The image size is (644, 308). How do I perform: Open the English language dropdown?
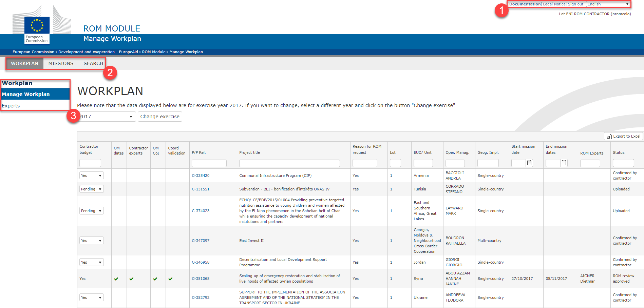point(608,4)
